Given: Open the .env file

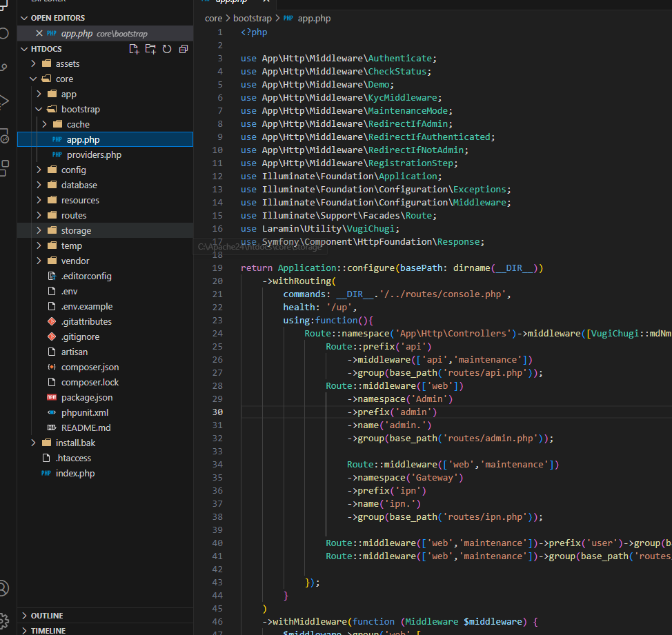Looking at the screenshot, I should coord(105,291).
